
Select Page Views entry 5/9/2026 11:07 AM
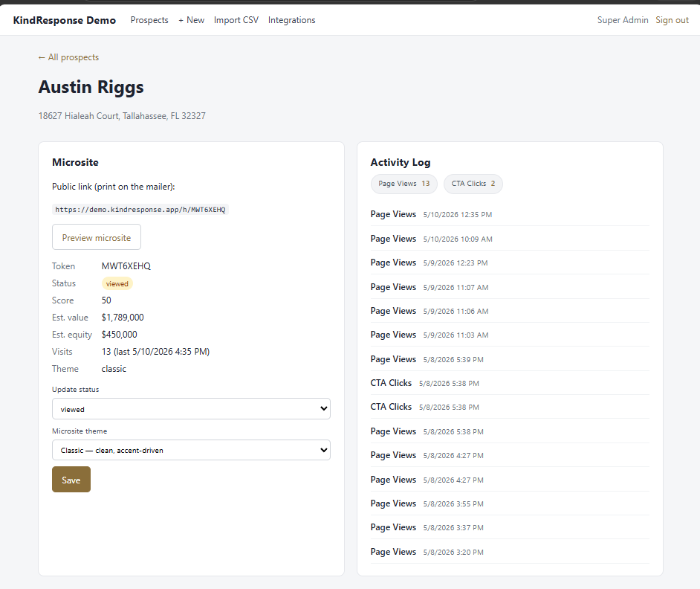pyautogui.click(x=509, y=287)
